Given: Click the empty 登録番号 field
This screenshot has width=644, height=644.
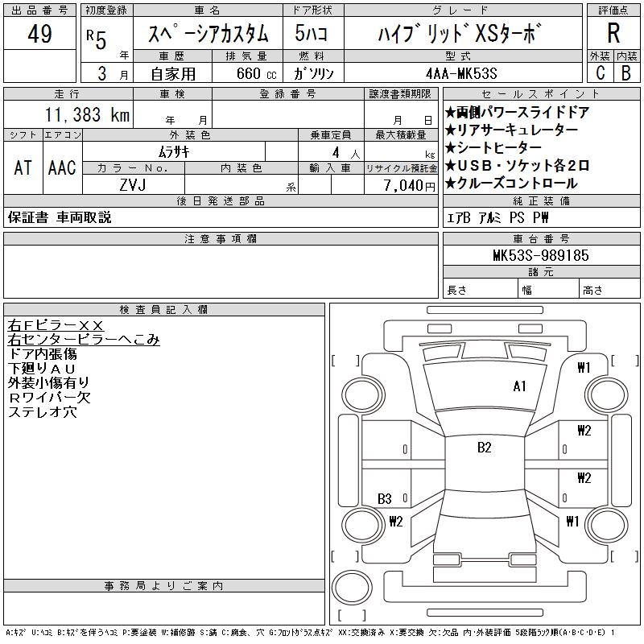Looking at the screenshot, I should tap(288, 114).
